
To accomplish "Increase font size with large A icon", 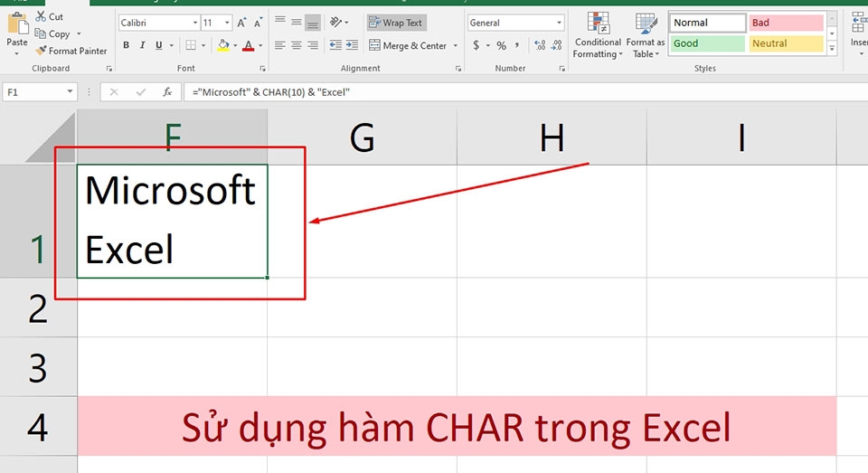I will tap(241, 23).
